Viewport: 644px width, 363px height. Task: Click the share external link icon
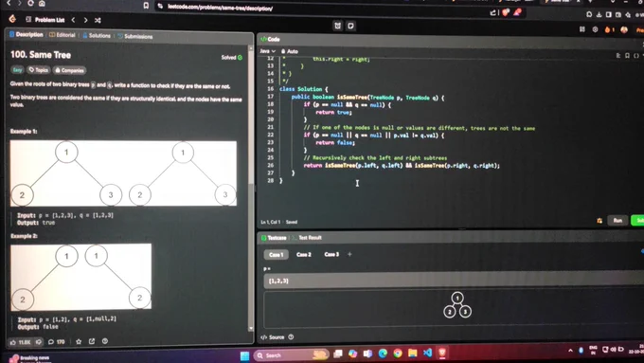coord(92,341)
